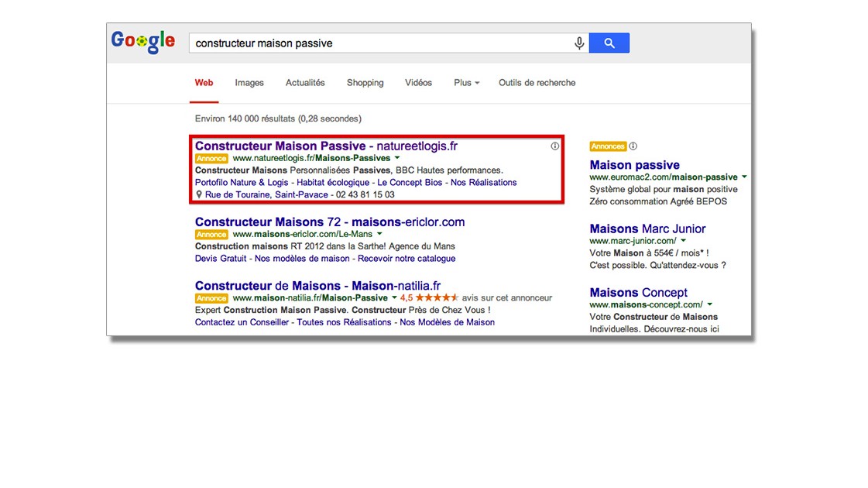Image resolution: width=868 pixels, height=488 pixels.
Task: Expand arrow next to maison-natilia.fr/Maison-Passive URL
Action: [x=394, y=297]
